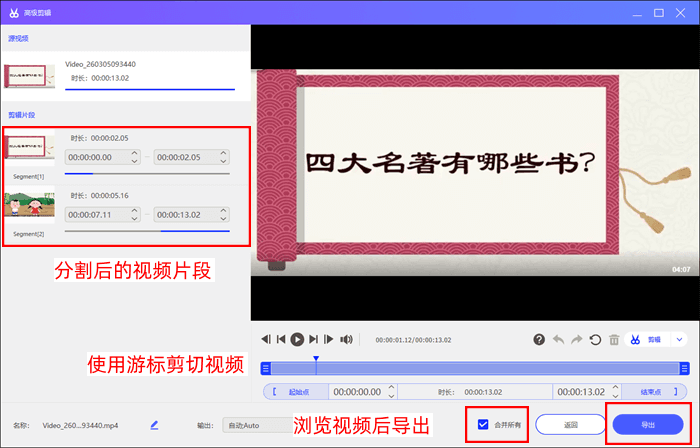Increase the timeline start time with up arrow
Screen dimensions: 700x448
tap(392, 388)
